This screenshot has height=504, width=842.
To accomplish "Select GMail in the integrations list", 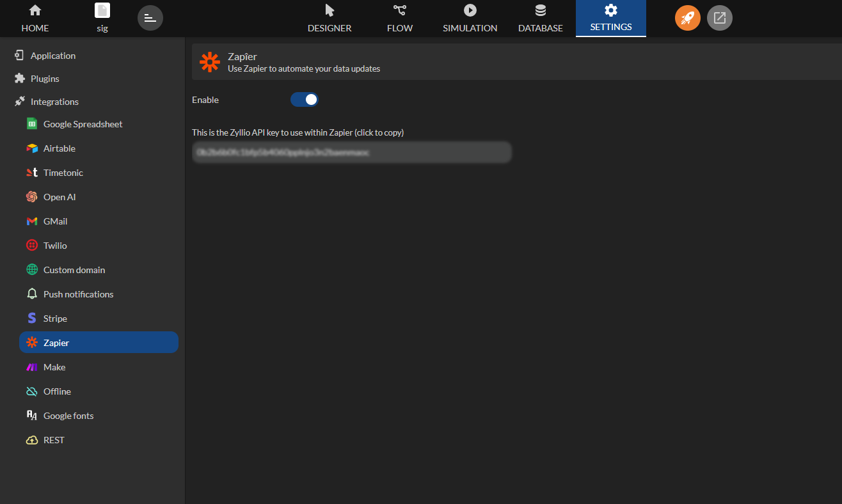I will (x=99, y=221).
